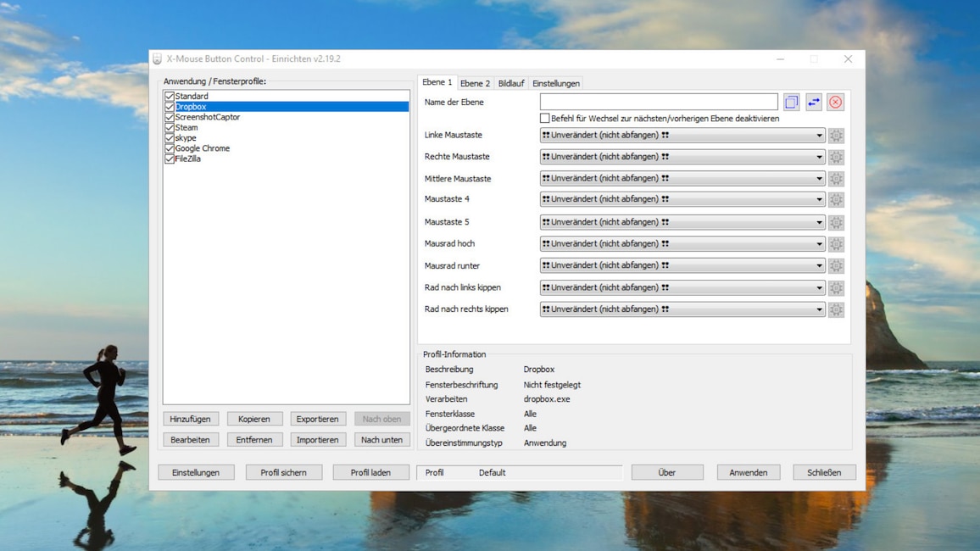Viewport: 980px width, 551px height.
Task: Click the red reset layer icon
Action: click(x=836, y=102)
